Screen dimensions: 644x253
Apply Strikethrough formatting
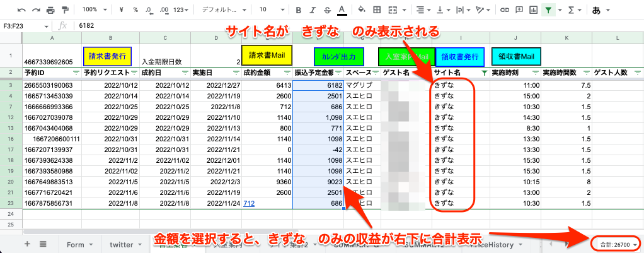tap(327, 10)
